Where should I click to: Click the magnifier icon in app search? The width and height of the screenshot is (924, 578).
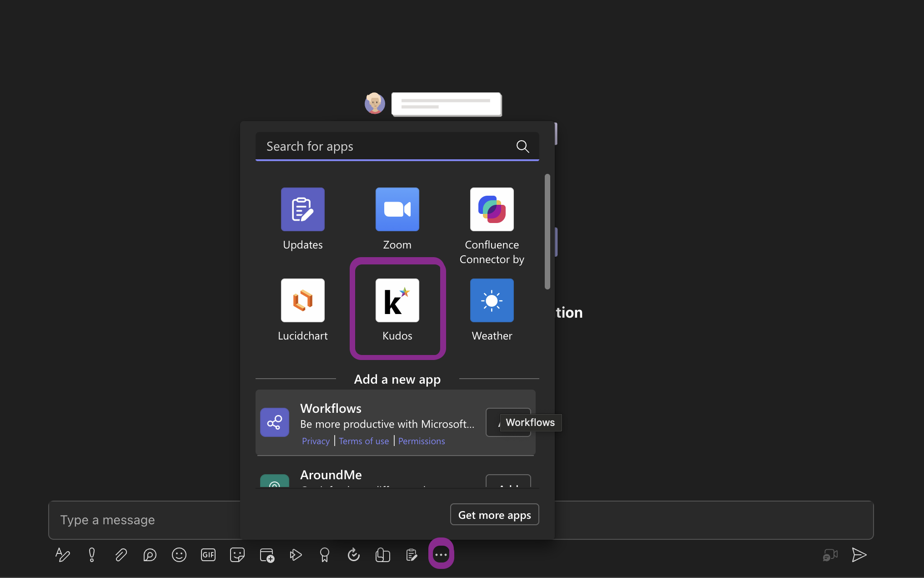(523, 147)
